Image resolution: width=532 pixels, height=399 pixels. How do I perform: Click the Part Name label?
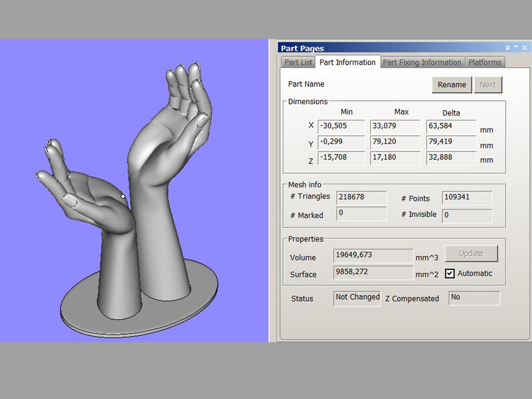pos(306,84)
